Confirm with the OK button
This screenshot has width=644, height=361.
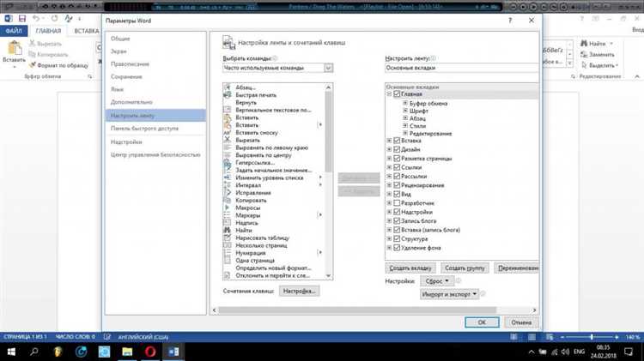coord(482,322)
